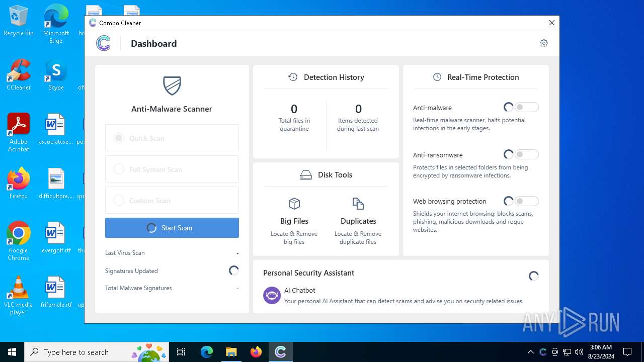The width and height of the screenshot is (644, 362).
Task: Toggle the Web browsing protection switch
Action: tap(526, 201)
